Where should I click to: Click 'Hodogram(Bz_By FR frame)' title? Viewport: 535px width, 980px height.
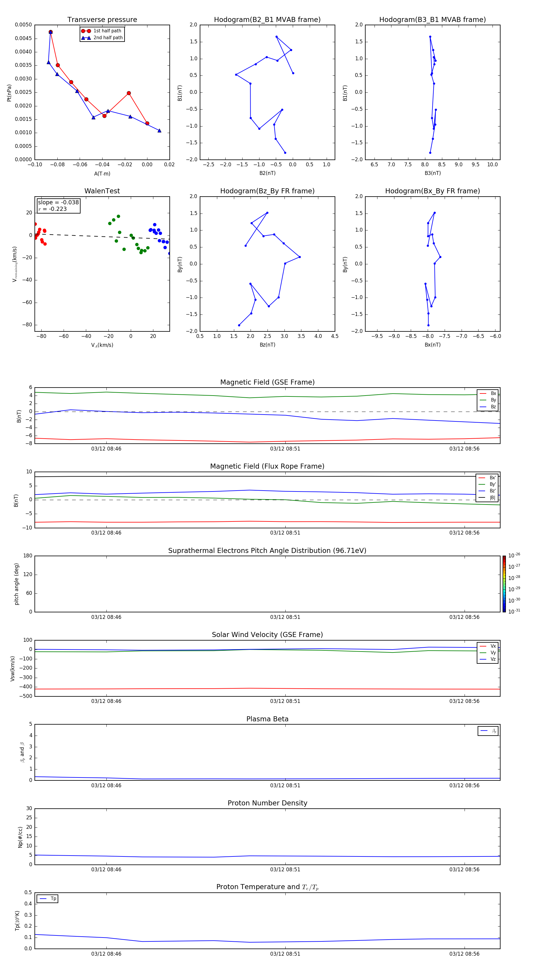coord(267,191)
